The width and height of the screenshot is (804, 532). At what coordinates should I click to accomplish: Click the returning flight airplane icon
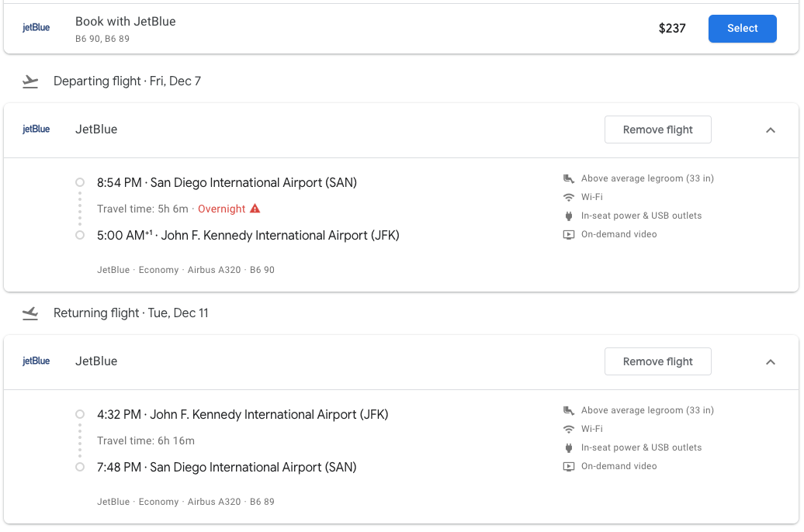click(30, 313)
